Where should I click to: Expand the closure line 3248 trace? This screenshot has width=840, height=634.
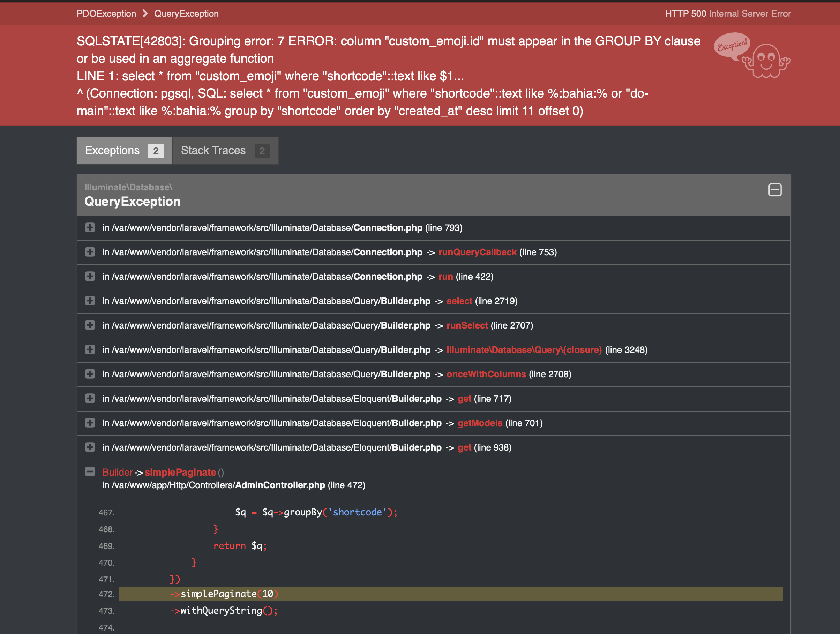coord(90,349)
